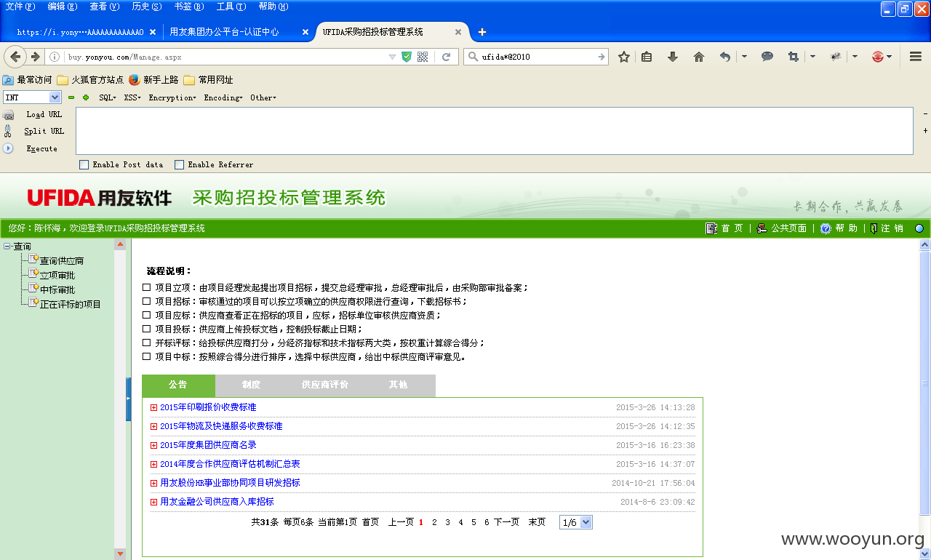This screenshot has height=560, width=931.
Task: Click the QR code icon in address bar
Action: coord(423,57)
